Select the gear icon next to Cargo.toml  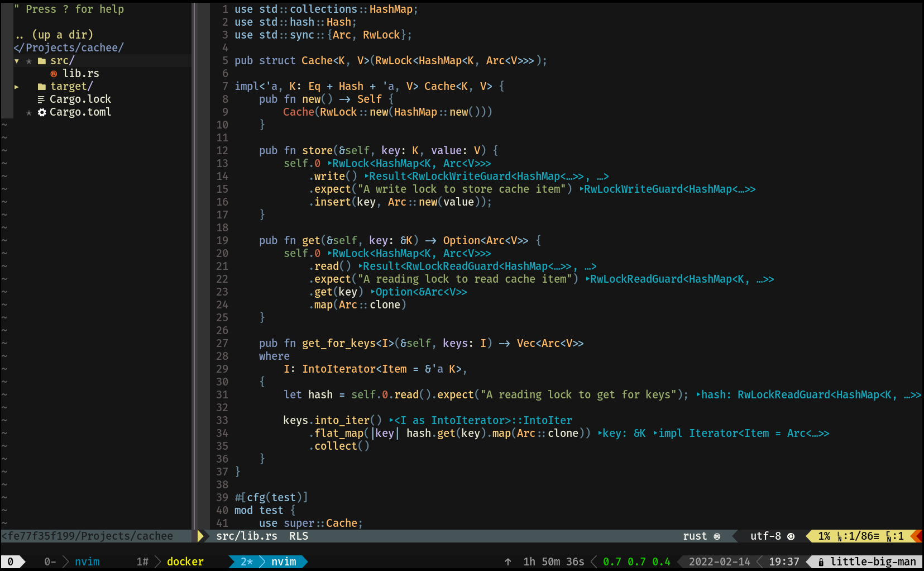tap(41, 112)
